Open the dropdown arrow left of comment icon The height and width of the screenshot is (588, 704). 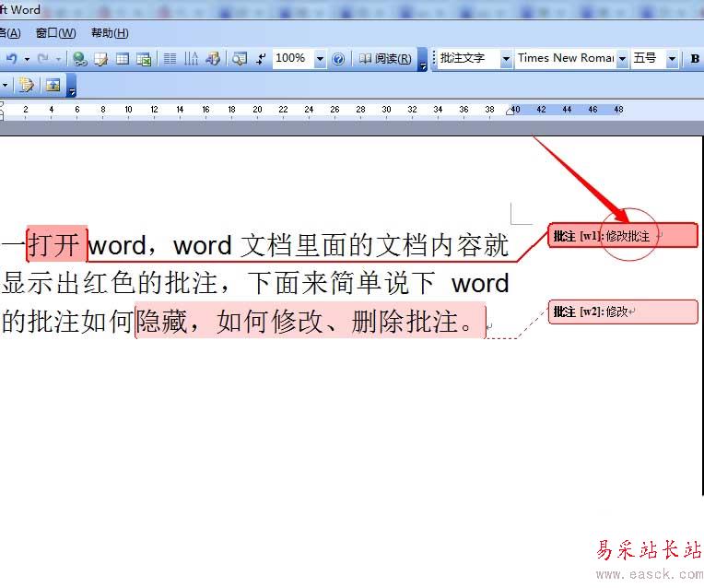pos(5,85)
